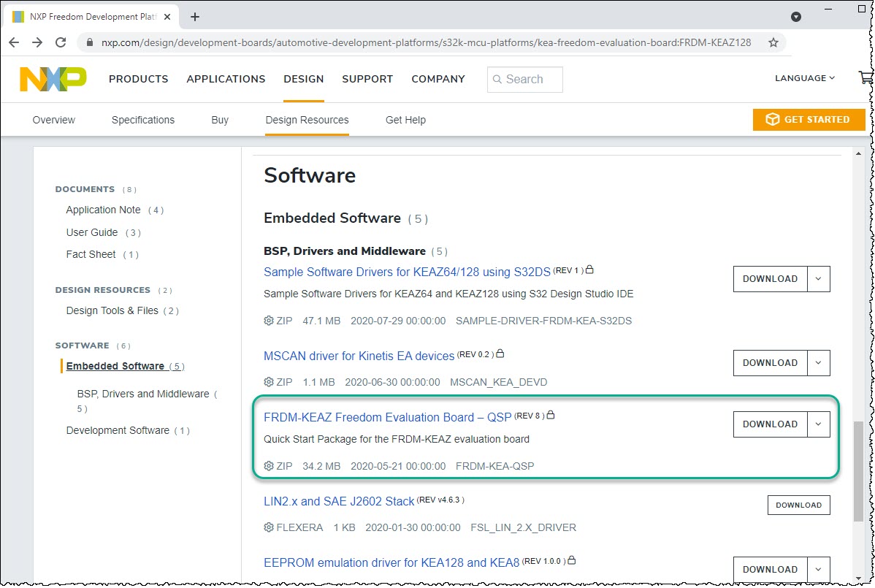Image resolution: width=875 pixels, height=588 pixels.
Task: Switch to the Specifications tab
Action: 142,119
